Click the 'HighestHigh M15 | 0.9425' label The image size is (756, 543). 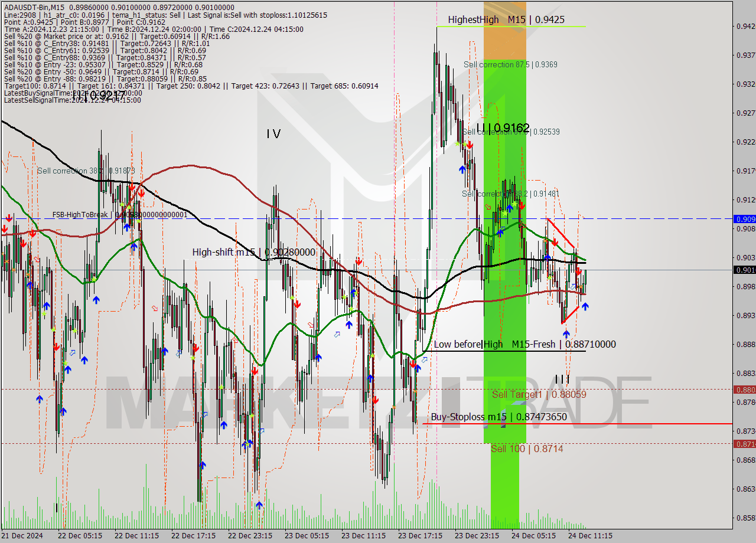(506, 19)
